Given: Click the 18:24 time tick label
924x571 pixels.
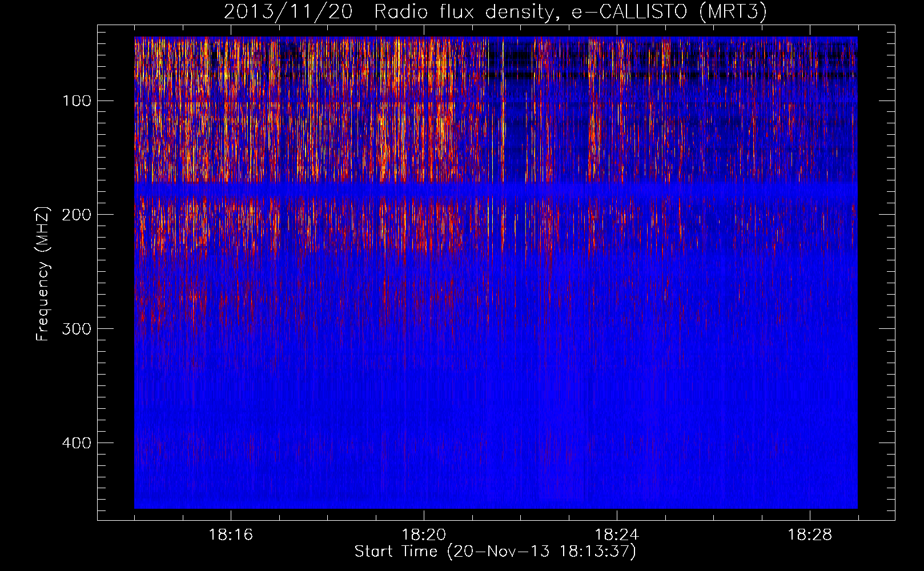Looking at the screenshot, I should point(617,535).
